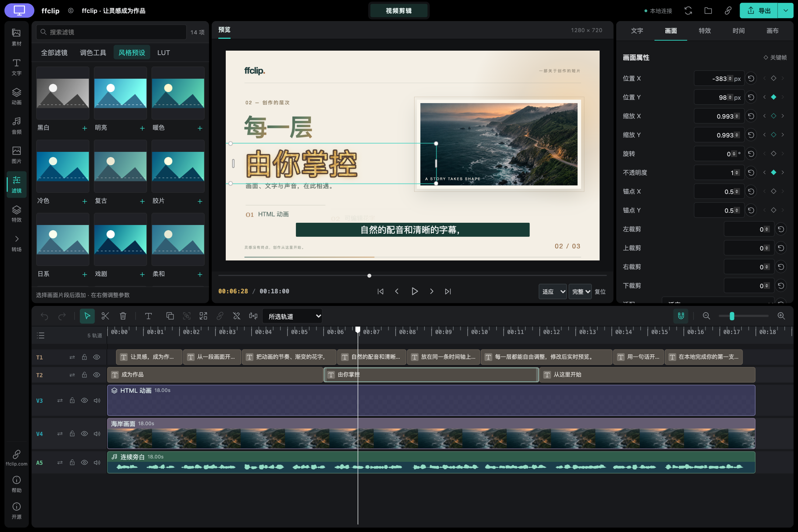This screenshot has height=532, width=798.
Task: Play the preview video
Action: [415, 291]
